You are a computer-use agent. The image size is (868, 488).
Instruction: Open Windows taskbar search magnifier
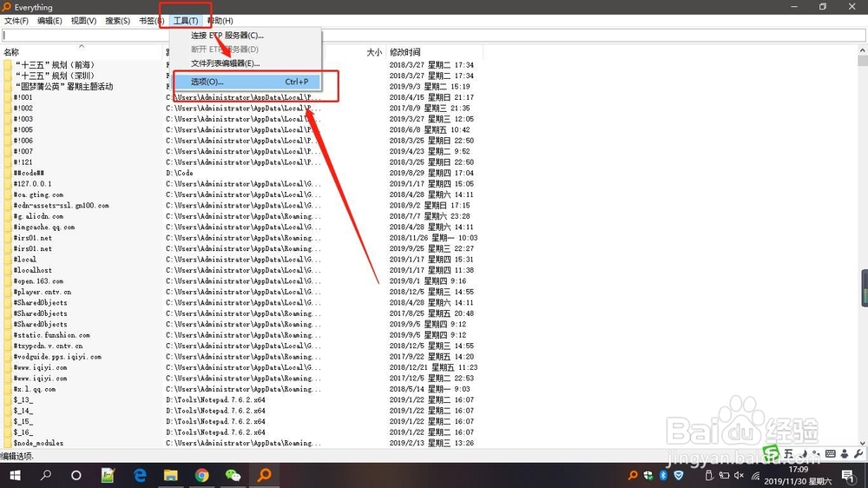[x=46, y=475]
